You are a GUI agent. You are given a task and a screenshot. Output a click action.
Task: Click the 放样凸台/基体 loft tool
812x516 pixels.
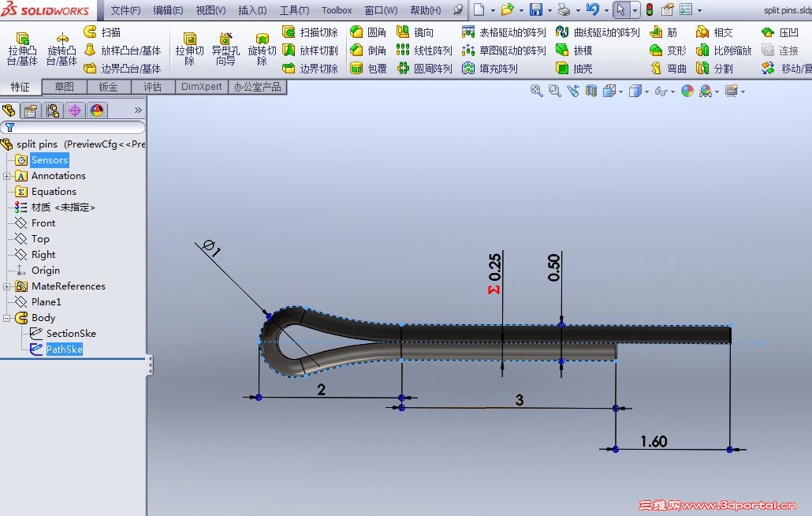tap(123, 50)
